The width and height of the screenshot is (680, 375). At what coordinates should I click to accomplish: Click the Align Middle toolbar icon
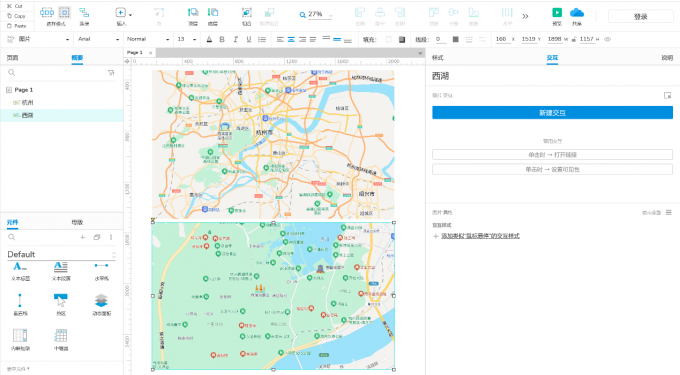coord(453,13)
